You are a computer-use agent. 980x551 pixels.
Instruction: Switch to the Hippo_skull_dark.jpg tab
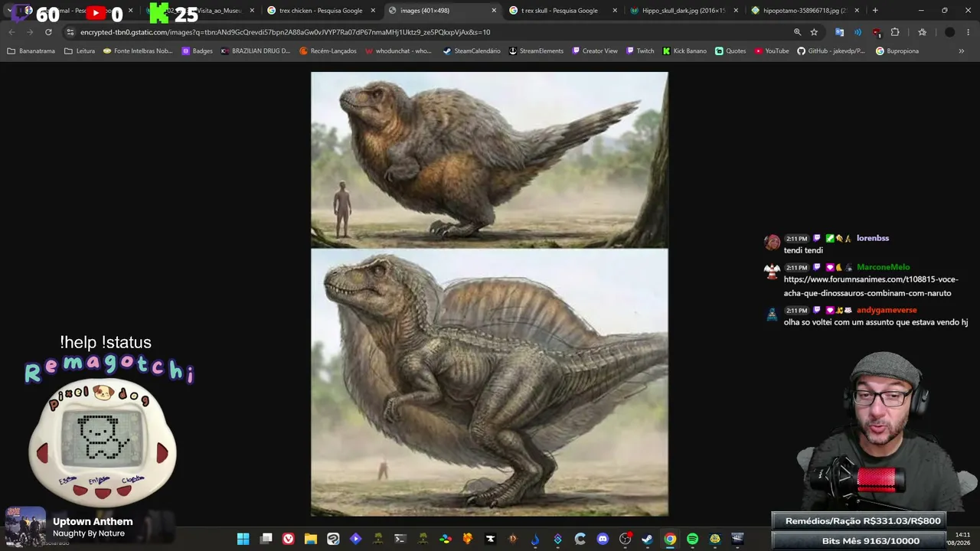683,11
